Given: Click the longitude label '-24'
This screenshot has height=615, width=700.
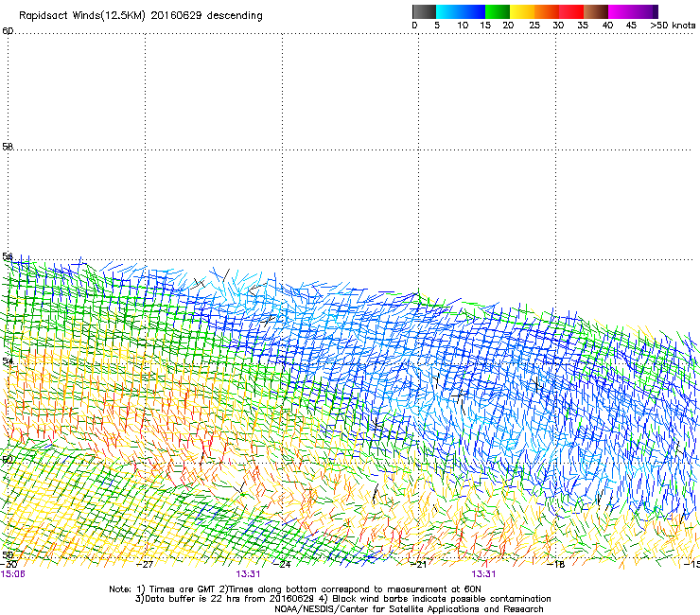Looking at the screenshot, I should click(x=282, y=565).
